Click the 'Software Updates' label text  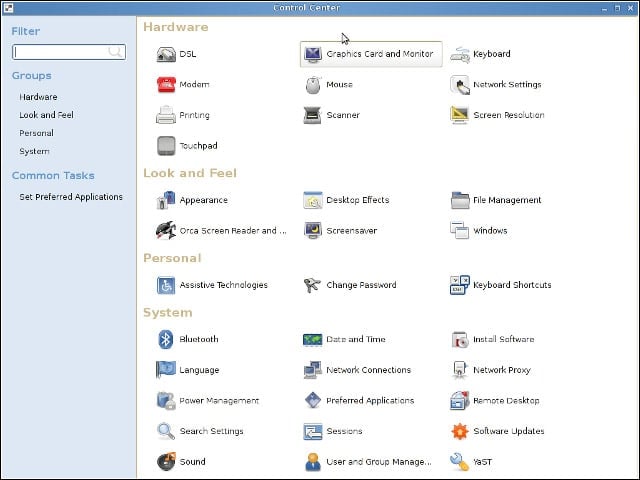(509, 431)
